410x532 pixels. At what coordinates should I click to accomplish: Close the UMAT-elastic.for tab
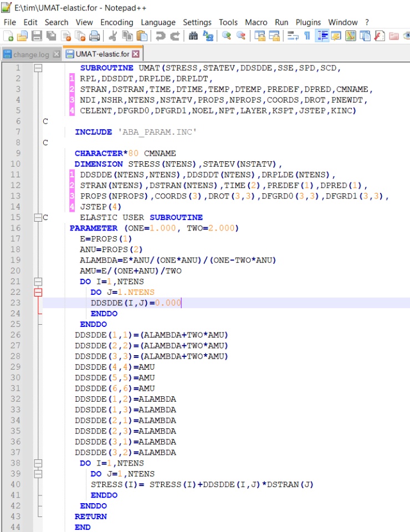pos(136,54)
